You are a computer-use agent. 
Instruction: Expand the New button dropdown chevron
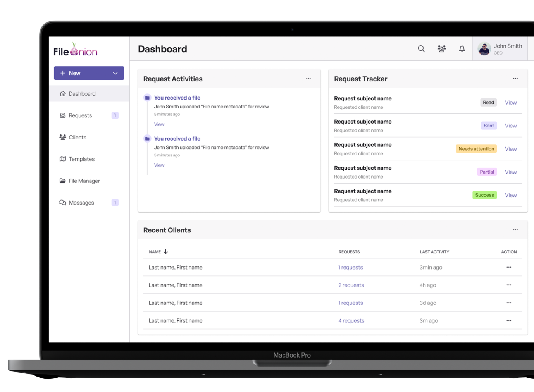pyautogui.click(x=115, y=73)
